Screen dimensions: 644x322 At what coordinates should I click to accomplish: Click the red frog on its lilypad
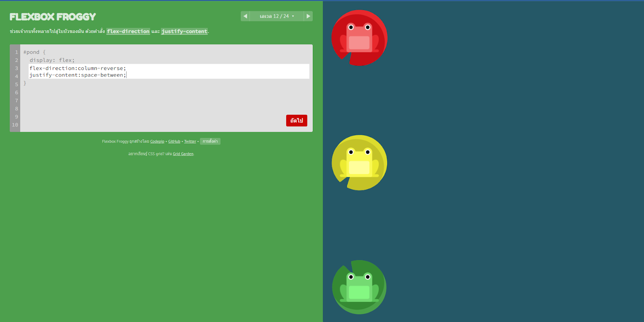tap(359, 38)
